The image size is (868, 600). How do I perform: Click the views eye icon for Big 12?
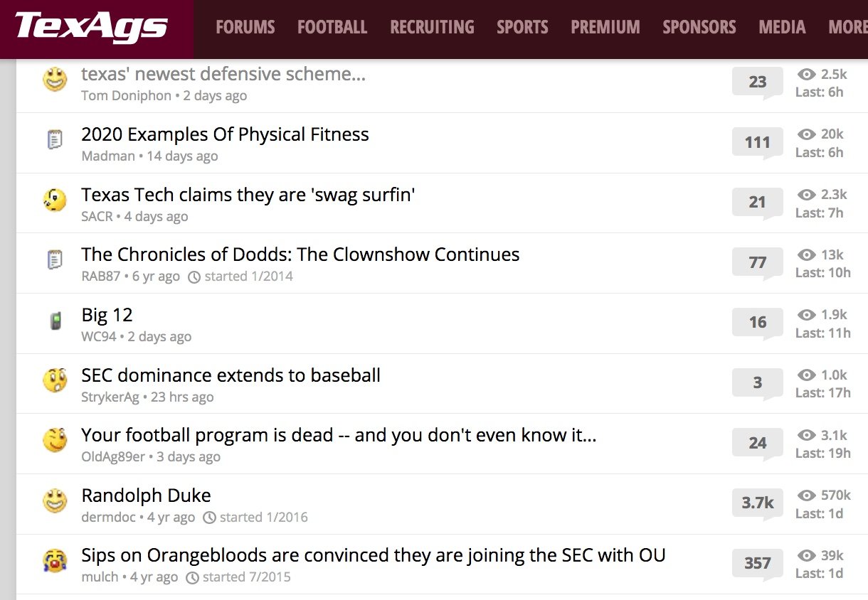806,315
